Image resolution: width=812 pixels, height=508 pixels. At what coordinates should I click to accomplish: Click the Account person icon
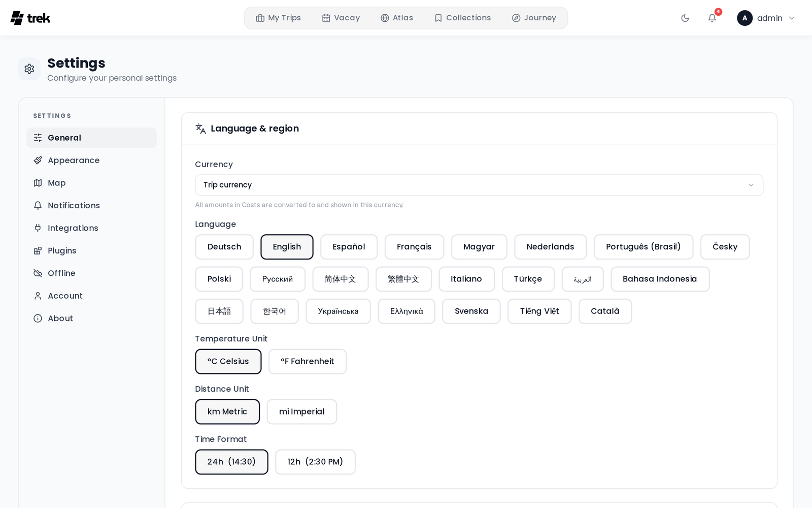pyautogui.click(x=38, y=296)
